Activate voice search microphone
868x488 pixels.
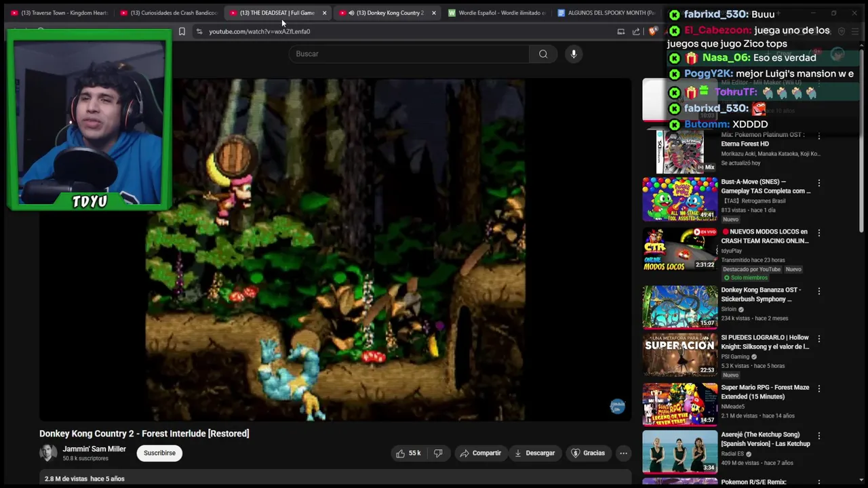pyautogui.click(x=574, y=54)
